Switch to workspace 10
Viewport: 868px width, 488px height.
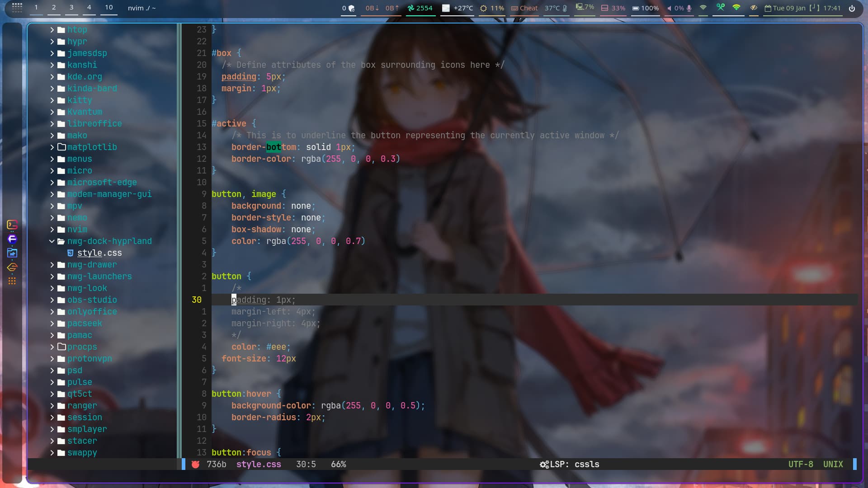[109, 8]
